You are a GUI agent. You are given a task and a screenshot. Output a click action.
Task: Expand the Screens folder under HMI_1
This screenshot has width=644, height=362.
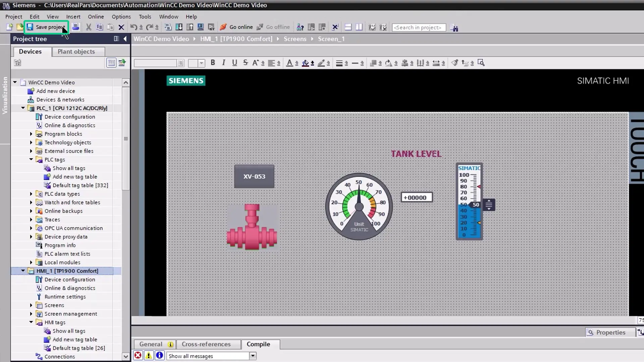[31, 305]
